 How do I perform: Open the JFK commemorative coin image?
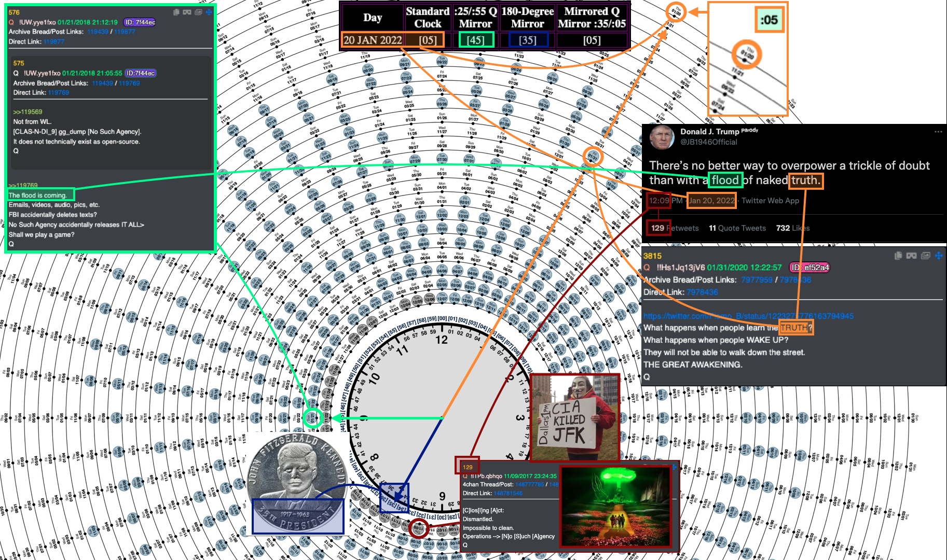tap(297, 483)
